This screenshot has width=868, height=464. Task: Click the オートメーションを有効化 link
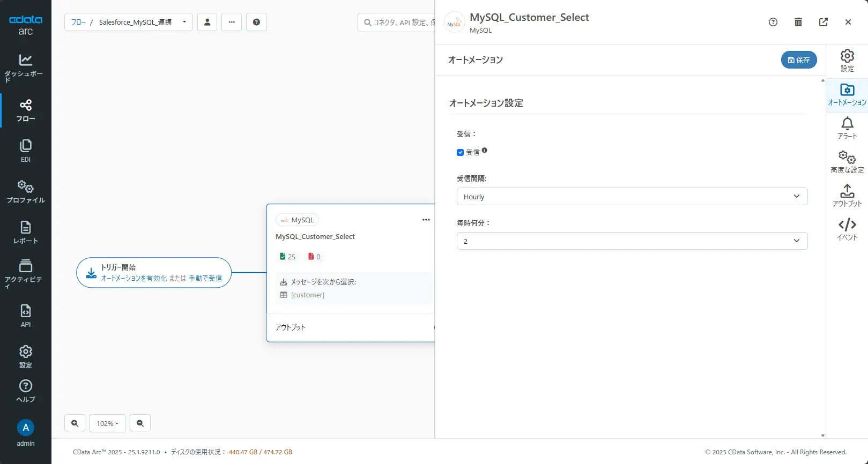pos(134,278)
